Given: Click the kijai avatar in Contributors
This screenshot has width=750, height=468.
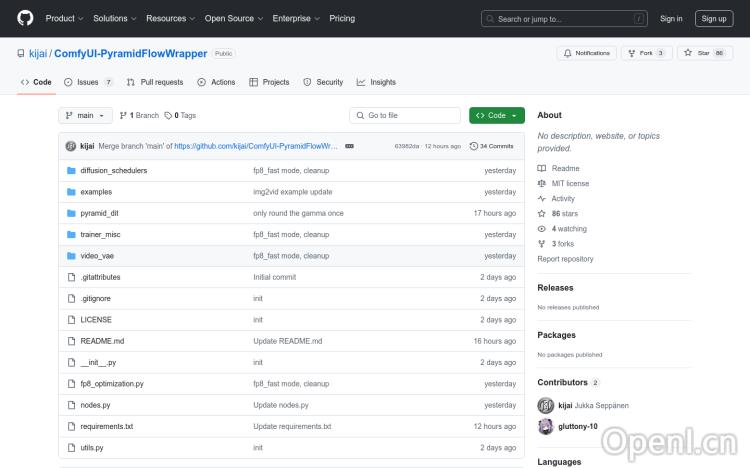Looking at the screenshot, I should click(545, 405).
